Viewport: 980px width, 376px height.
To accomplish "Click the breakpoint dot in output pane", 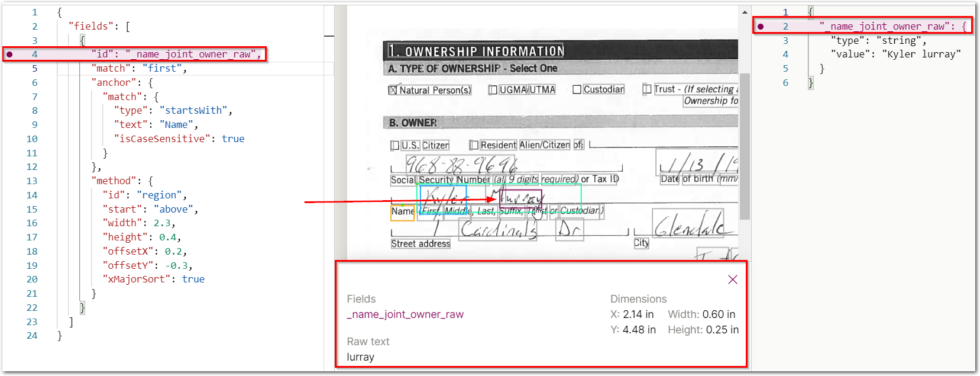I will 761,26.
